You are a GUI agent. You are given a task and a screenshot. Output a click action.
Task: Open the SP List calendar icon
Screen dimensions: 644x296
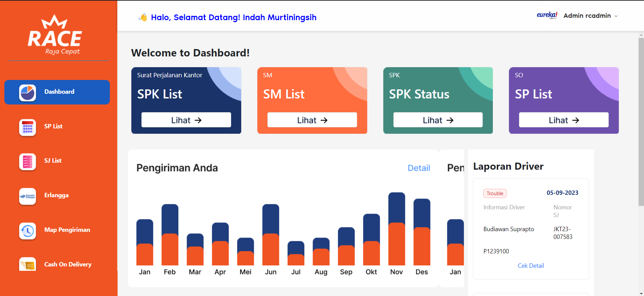tap(28, 127)
